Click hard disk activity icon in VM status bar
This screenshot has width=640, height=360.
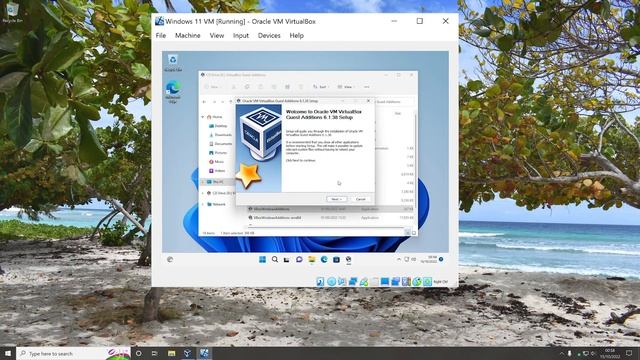point(320,282)
